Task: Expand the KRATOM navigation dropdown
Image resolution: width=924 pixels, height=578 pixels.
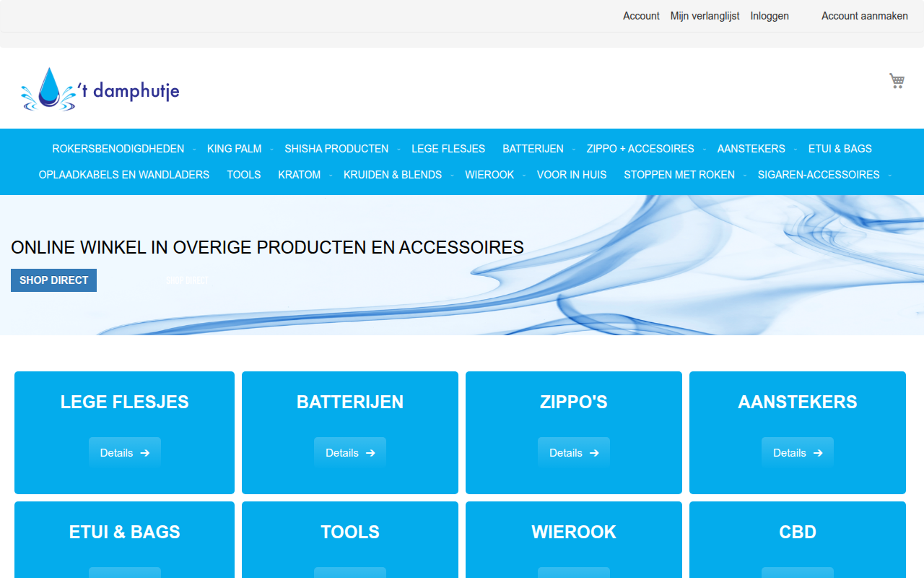Action: click(x=331, y=175)
